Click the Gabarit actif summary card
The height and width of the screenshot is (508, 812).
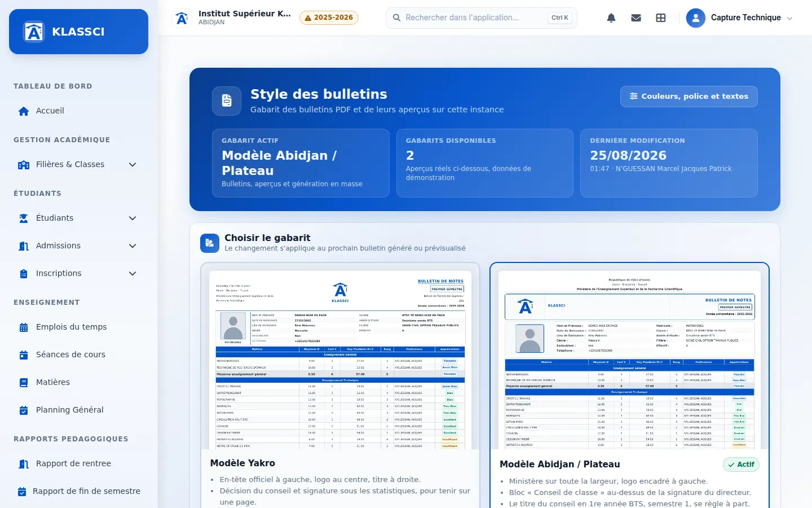(301, 163)
